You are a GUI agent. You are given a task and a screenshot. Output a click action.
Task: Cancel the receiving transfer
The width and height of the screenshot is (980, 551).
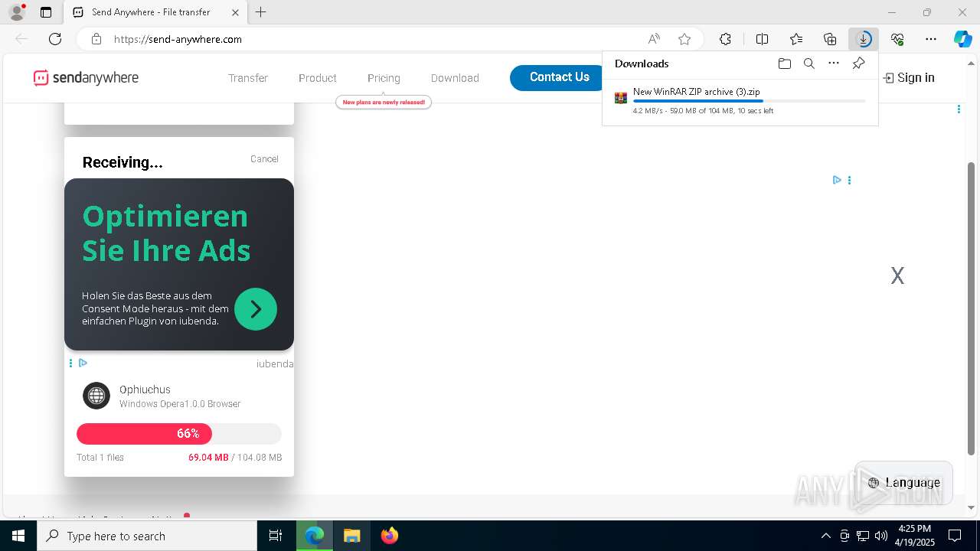click(264, 159)
